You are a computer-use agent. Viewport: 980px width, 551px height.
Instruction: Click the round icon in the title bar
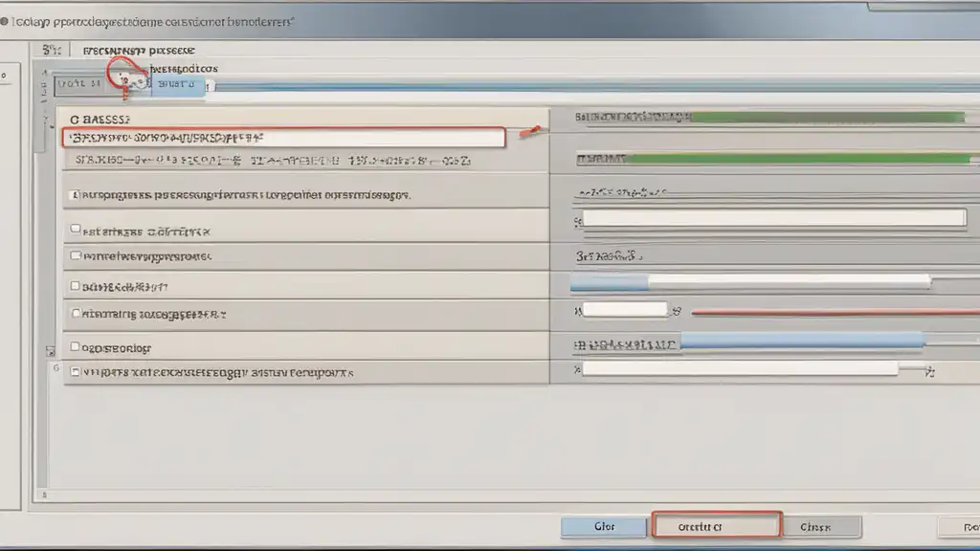pyautogui.click(x=5, y=21)
